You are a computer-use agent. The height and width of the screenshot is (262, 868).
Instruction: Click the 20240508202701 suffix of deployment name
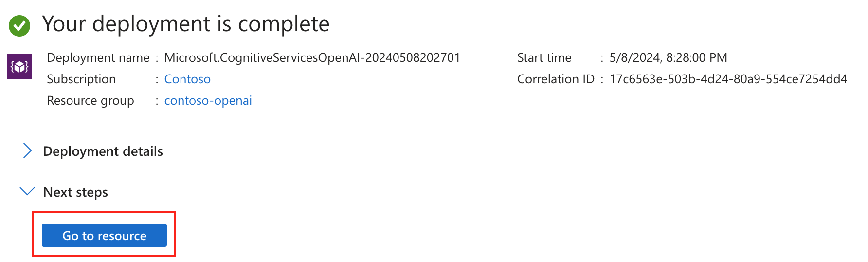(x=413, y=58)
